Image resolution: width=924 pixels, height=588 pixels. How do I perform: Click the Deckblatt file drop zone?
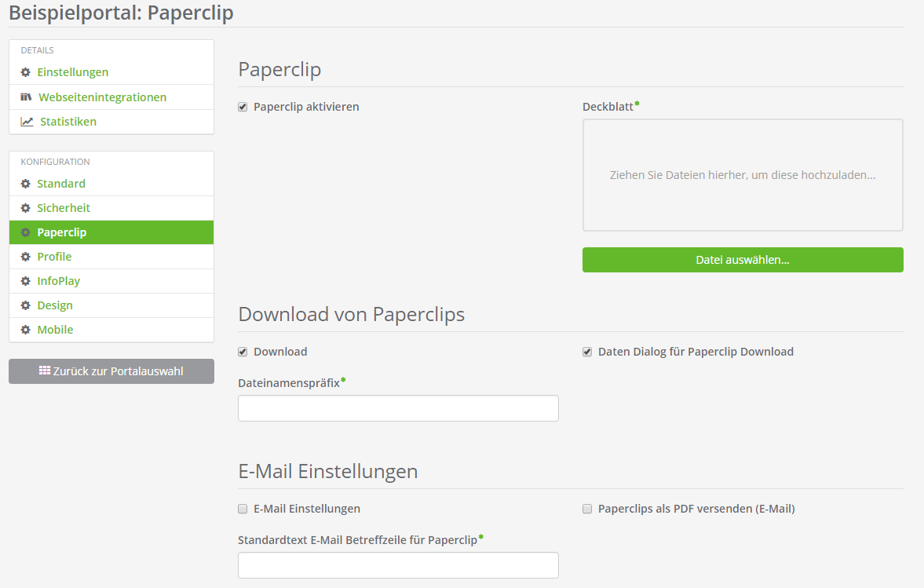[x=743, y=175]
